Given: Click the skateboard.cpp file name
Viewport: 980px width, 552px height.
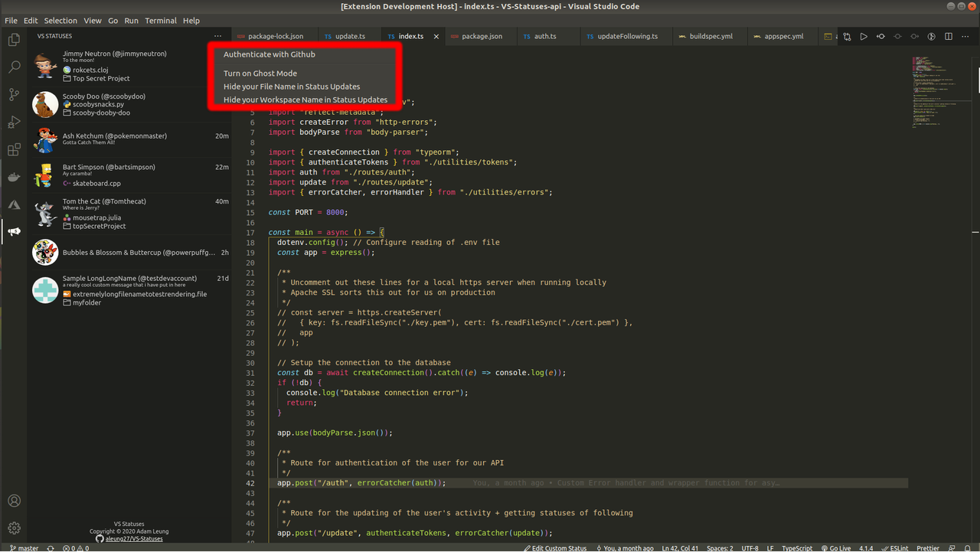Looking at the screenshot, I should (96, 184).
